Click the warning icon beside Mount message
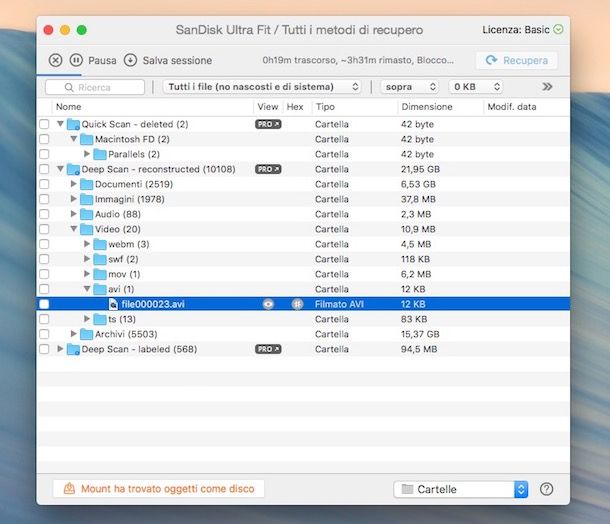610x524 pixels. tap(69, 488)
